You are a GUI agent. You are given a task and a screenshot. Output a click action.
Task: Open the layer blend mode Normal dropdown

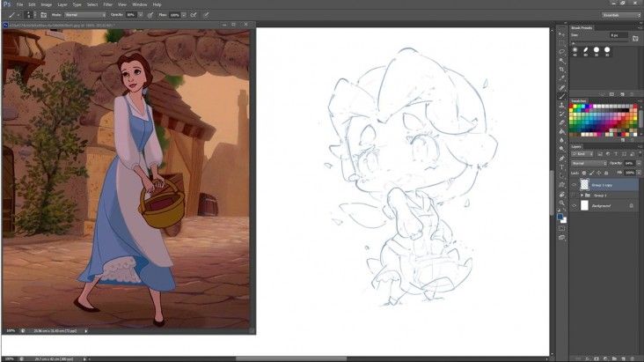coord(589,163)
